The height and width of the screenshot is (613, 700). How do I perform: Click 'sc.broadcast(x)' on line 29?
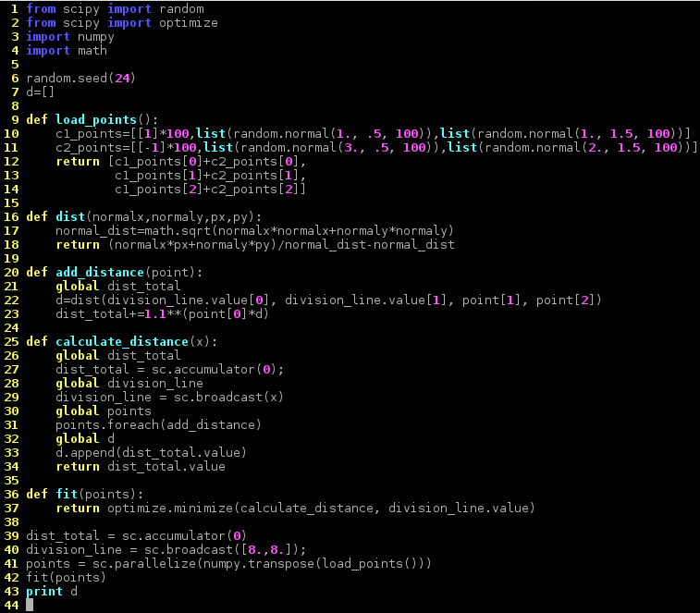[x=229, y=397]
